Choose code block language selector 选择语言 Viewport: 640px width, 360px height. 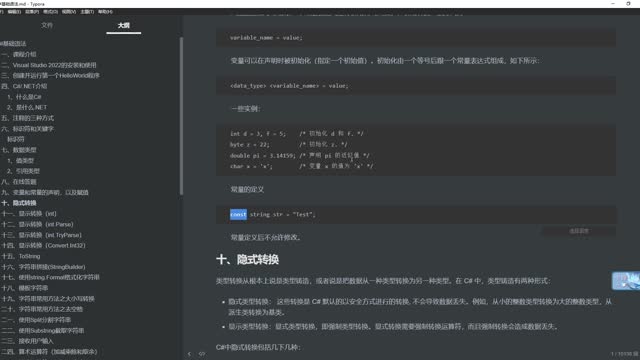[x=579, y=231]
